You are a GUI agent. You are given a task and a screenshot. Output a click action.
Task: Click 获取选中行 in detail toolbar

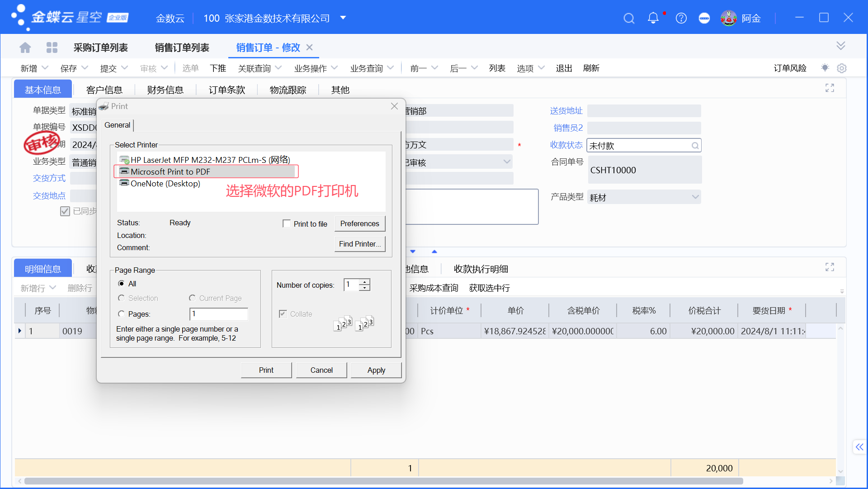pos(489,288)
